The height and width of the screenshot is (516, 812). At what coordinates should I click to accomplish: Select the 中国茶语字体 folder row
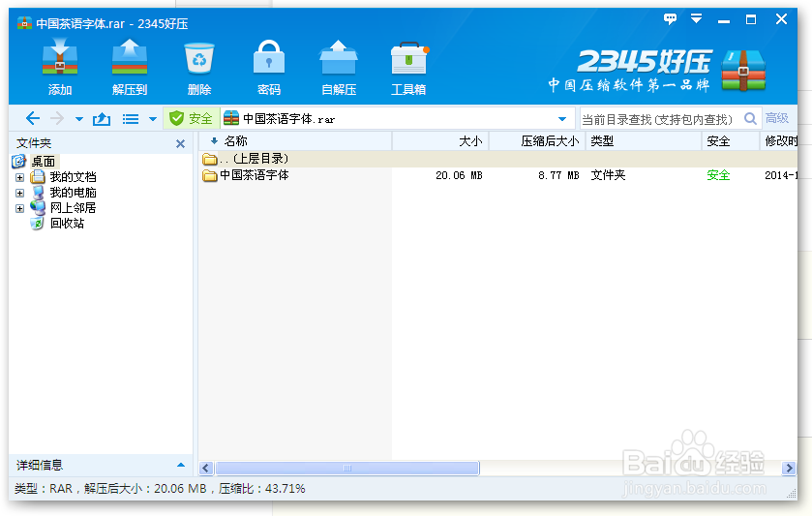tap(497, 175)
